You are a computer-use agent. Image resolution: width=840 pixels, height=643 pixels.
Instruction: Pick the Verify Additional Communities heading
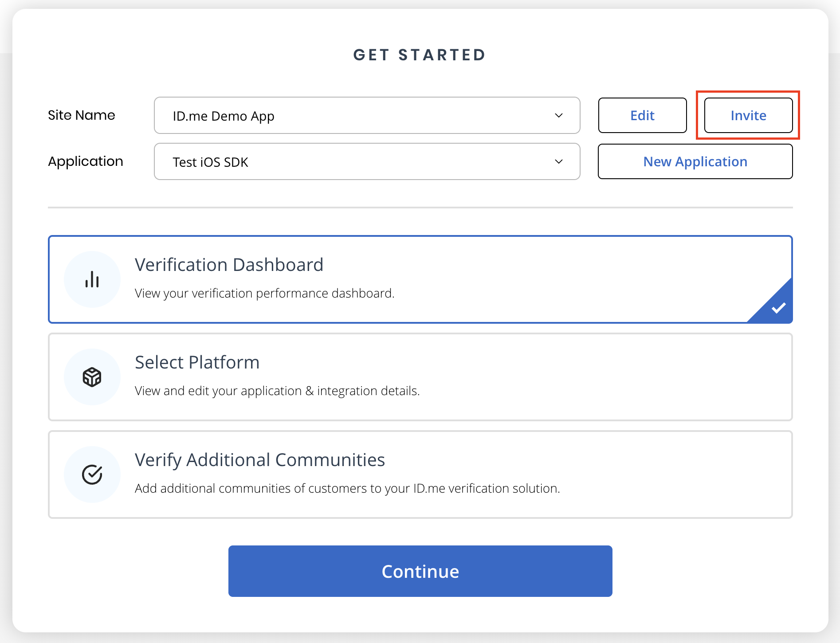(x=260, y=460)
